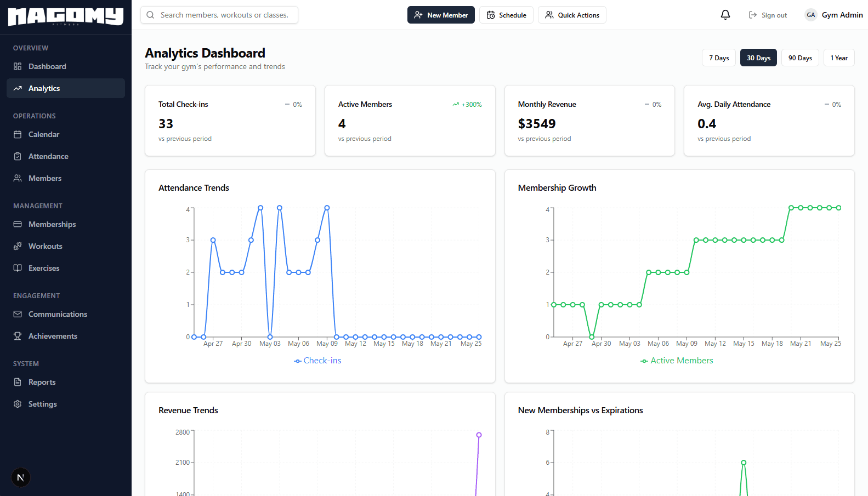Click the Calendar icon in sidebar
The image size is (868, 496).
(18, 134)
